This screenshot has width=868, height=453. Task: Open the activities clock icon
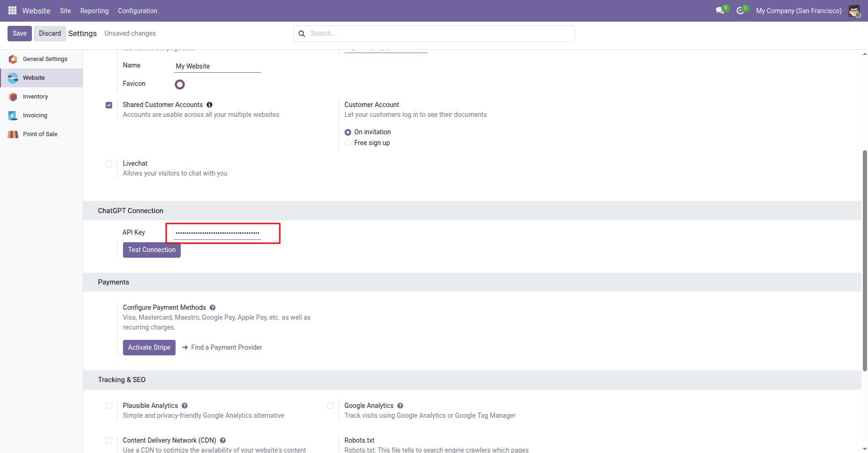click(740, 10)
